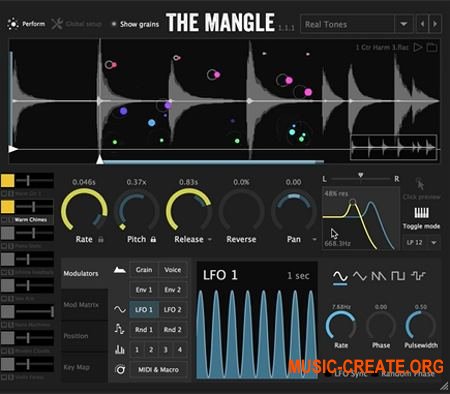Select step sequencer number 3
Image resolution: width=450 pixels, height=394 pixels.
tap(166, 350)
